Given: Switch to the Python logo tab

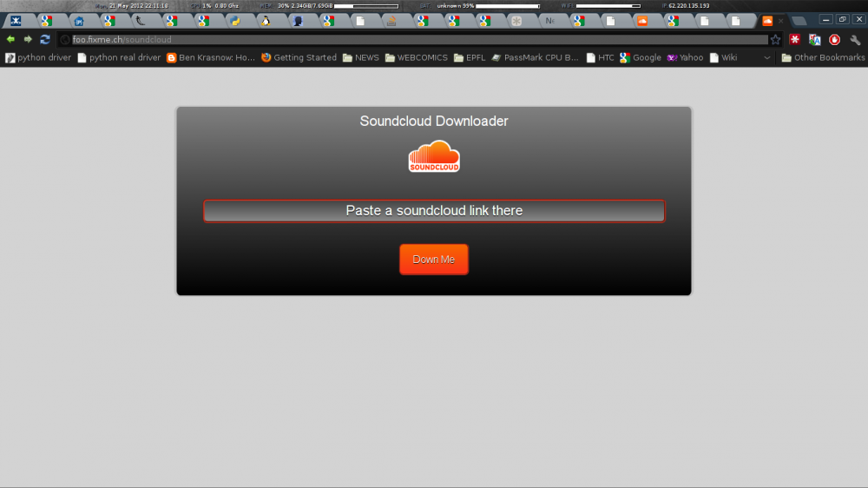Looking at the screenshot, I should [x=235, y=21].
